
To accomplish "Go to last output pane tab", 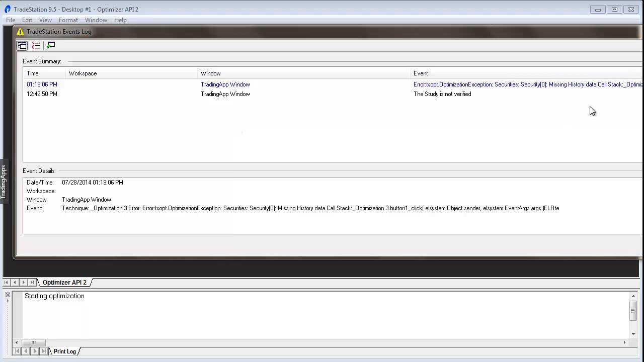I will 43,351.
